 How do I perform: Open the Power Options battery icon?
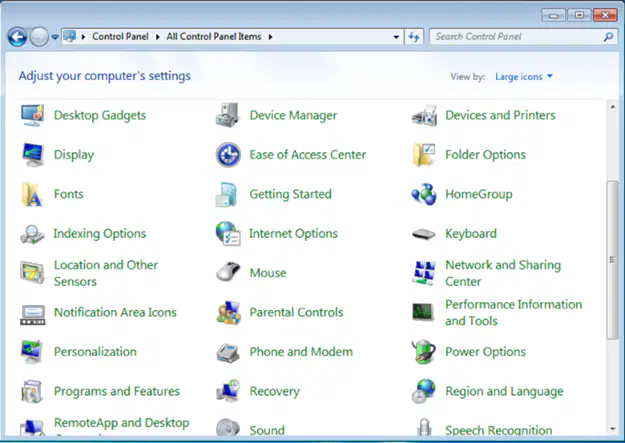click(x=424, y=352)
